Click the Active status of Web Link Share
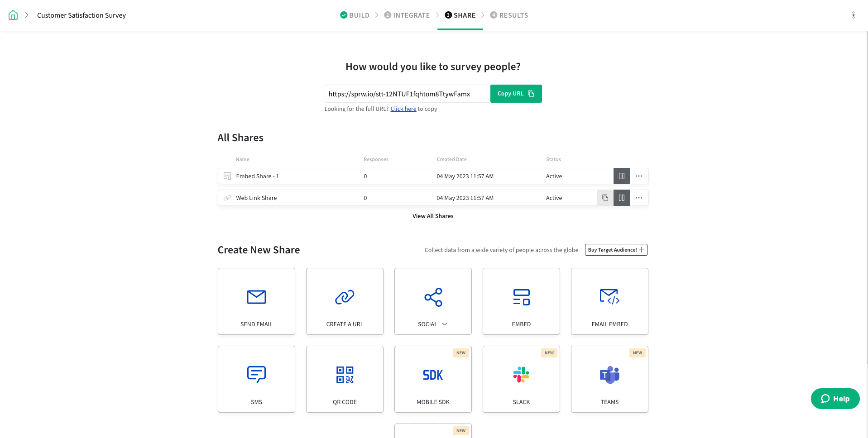Screen dimensions: 868x438 click(554, 198)
